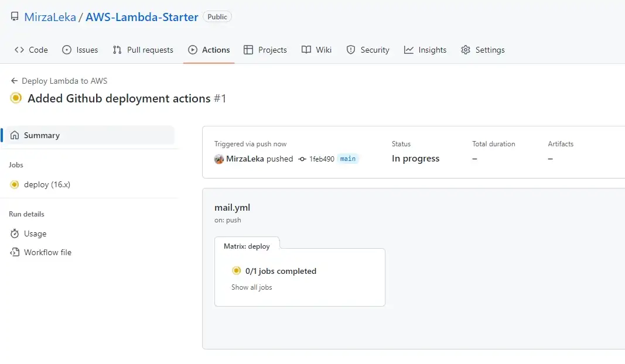Expand Show all jobs in matrix
The image size is (625, 364).
(x=251, y=287)
